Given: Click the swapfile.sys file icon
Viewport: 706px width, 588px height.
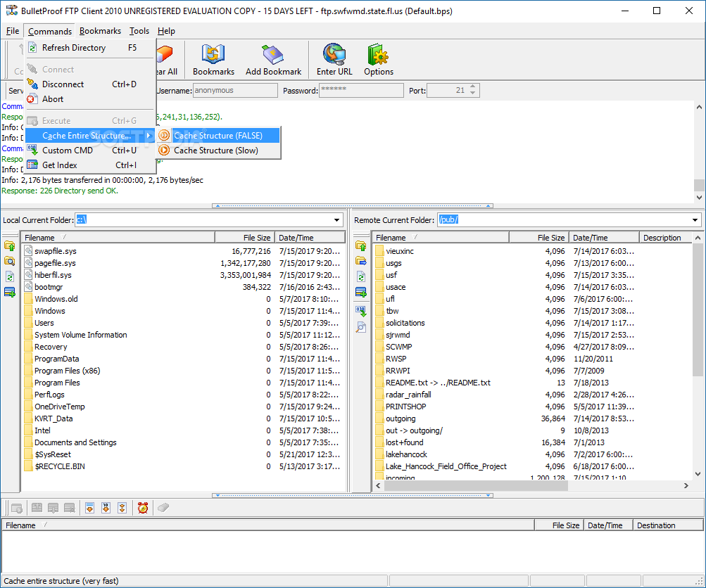Looking at the screenshot, I should (x=28, y=250).
